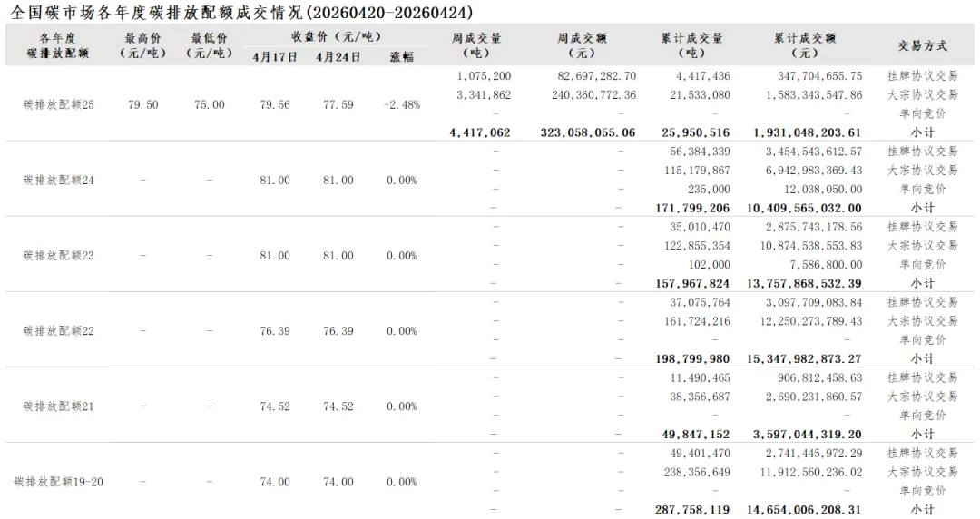
Task: Click cumulative amount 14,654,006,208.31
Action: pos(804,510)
